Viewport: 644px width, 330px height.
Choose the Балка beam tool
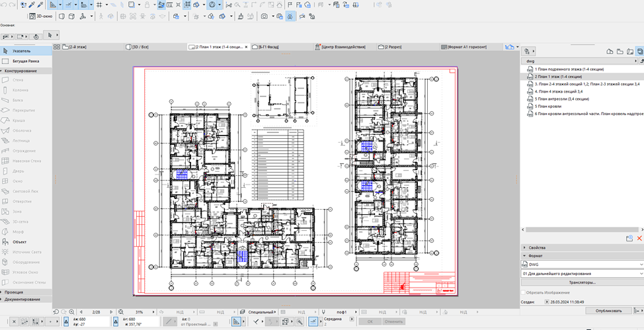point(26,101)
